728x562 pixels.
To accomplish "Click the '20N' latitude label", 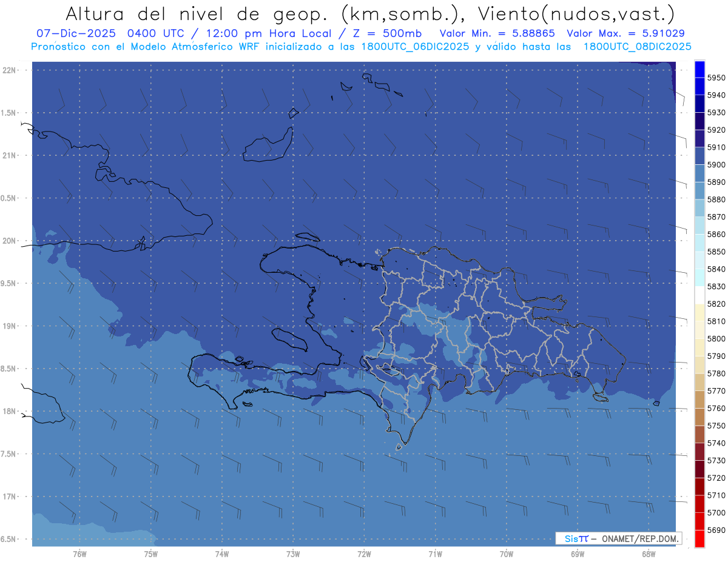I will (9, 241).
